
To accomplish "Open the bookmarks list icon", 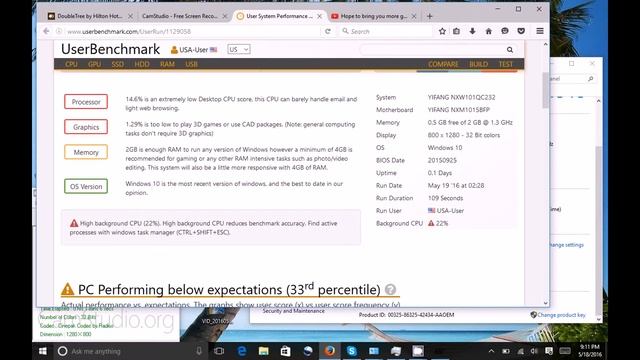I will pyautogui.click(x=456, y=31).
